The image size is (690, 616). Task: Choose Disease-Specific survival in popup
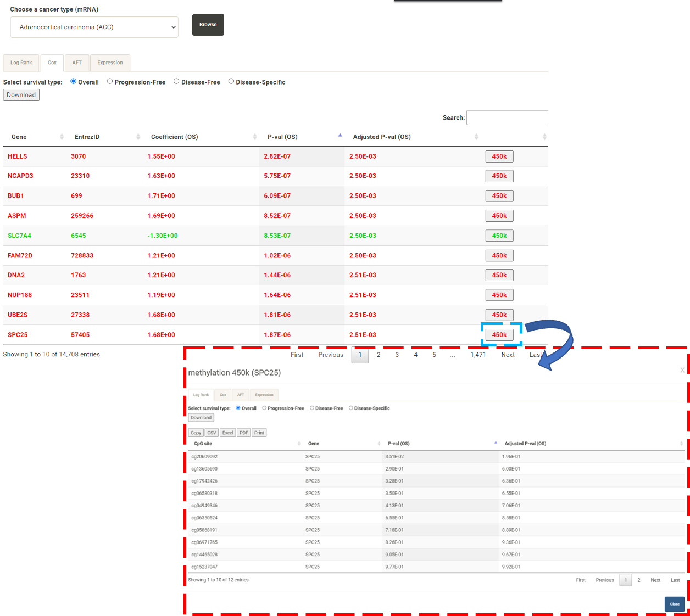(x=351, y=408)
